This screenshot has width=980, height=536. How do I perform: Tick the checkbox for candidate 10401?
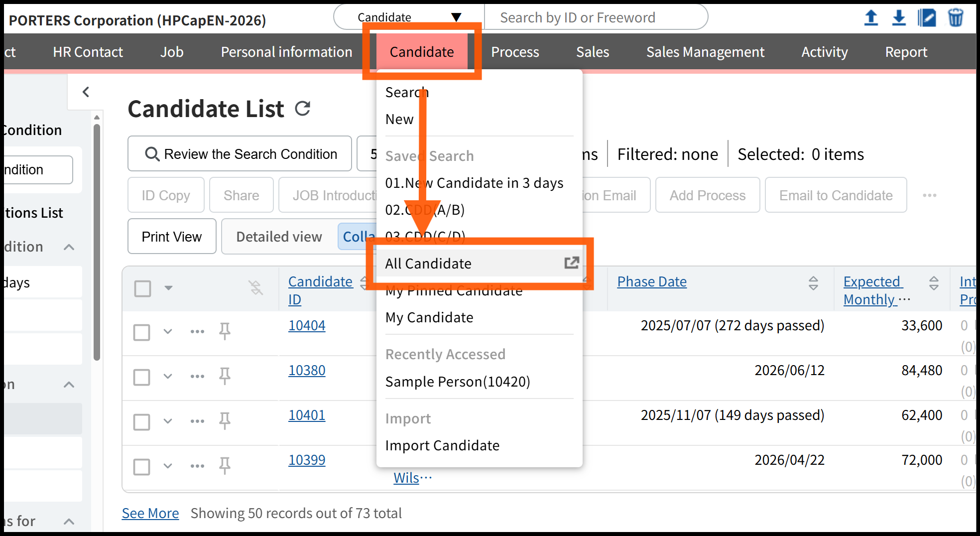point(142,421)
